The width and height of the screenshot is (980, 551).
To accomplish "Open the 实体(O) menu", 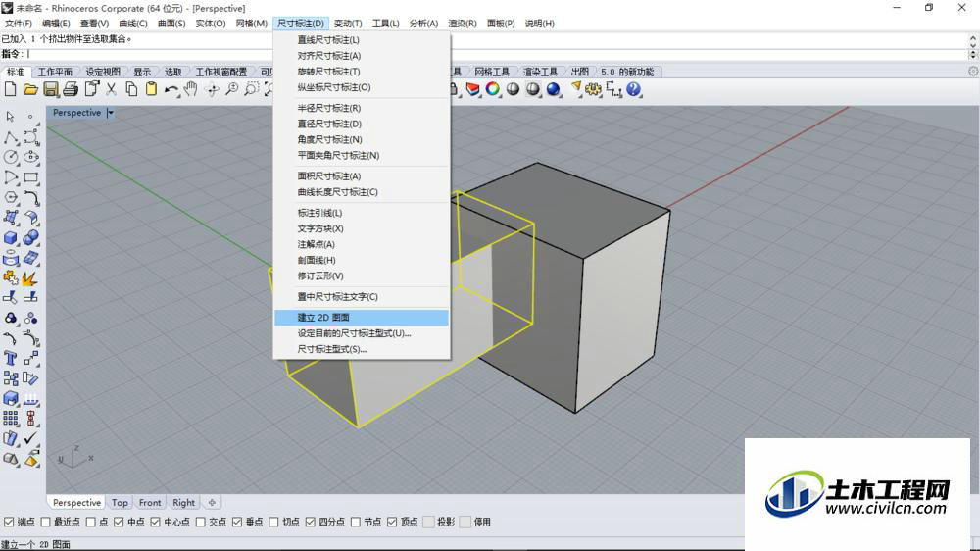I will (x=211, y=24).
